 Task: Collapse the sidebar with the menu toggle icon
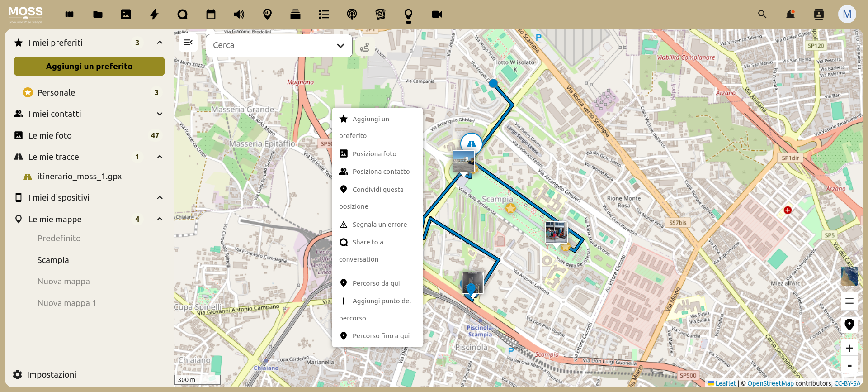[x=188, y=43]
